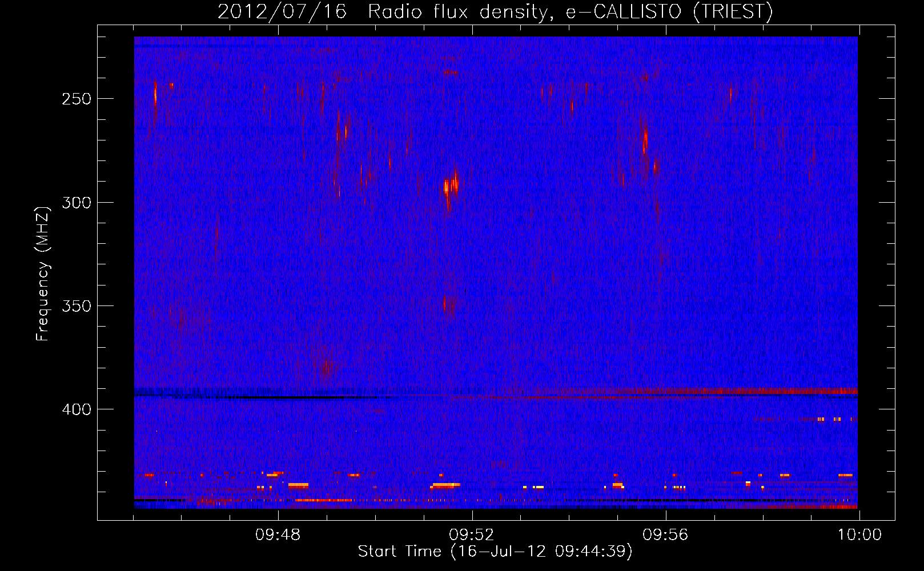Click the plot title mentioning e-CALLISTO (TRIEST)
The image size is (924, 571).
[x=495, y=11]
